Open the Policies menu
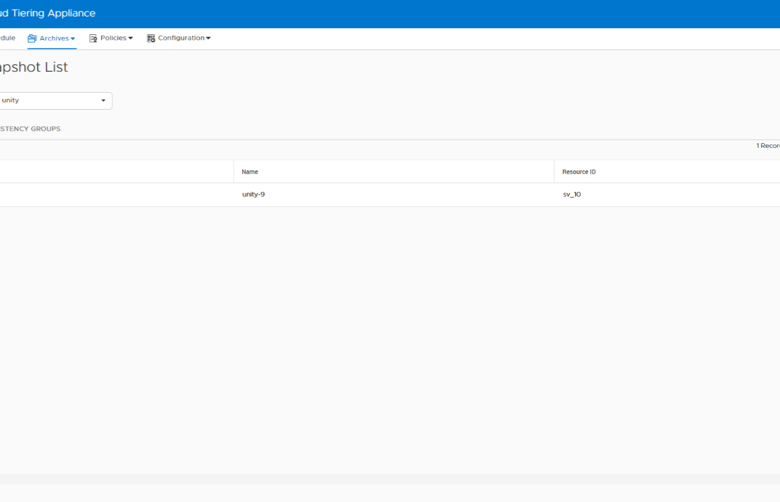 (x=111, y=38)
